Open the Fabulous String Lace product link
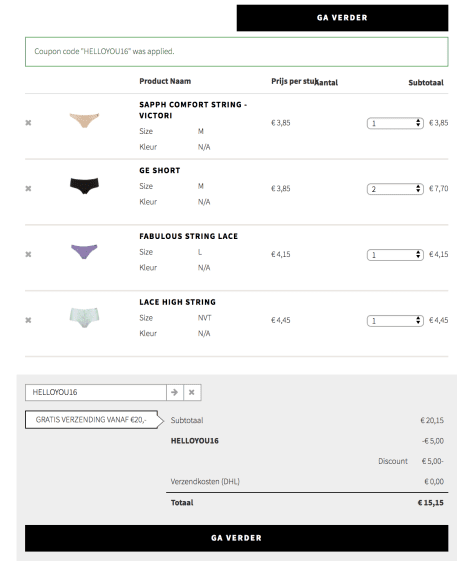 point(188,236)
